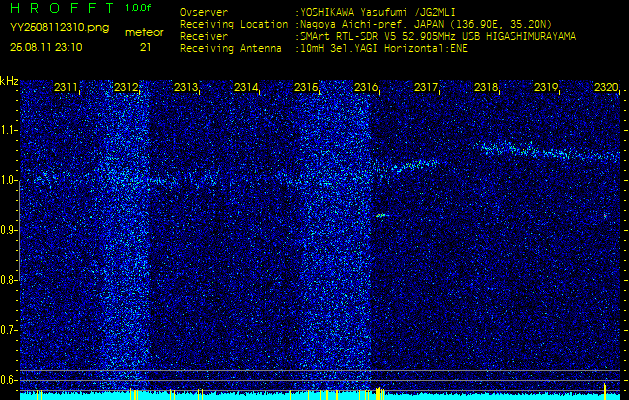Click time marker 2320
This screenshot has width=629, height=400.
click(606, 87)
